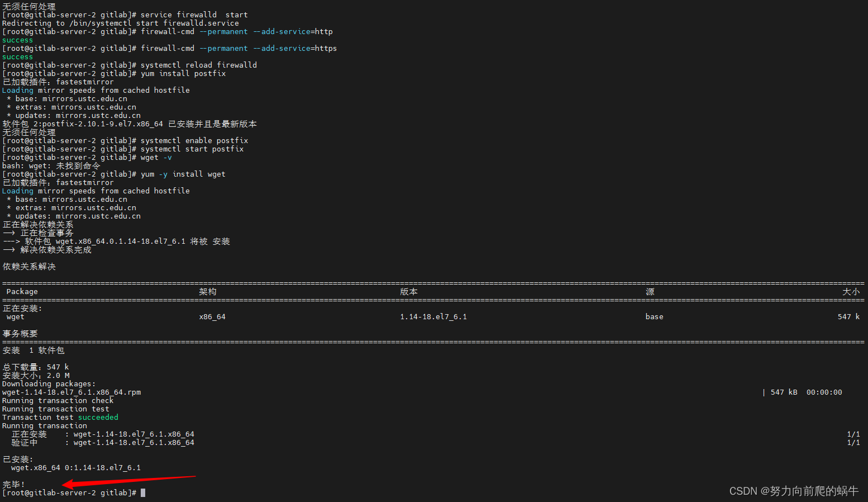Image resolution: width=868 pixels, height=502 pixels.
Task: Click the '依赖关系解决' line
Action: (29, 266)
